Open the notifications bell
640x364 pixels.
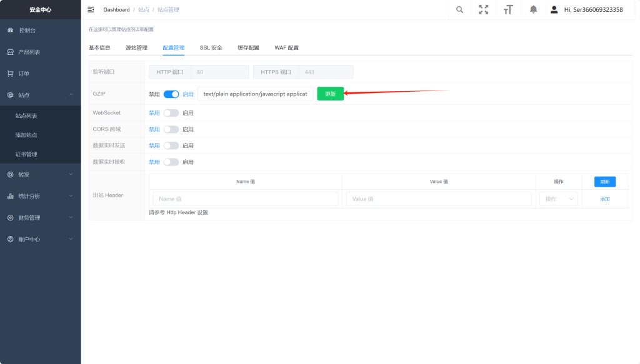click(x=533, y=9)
